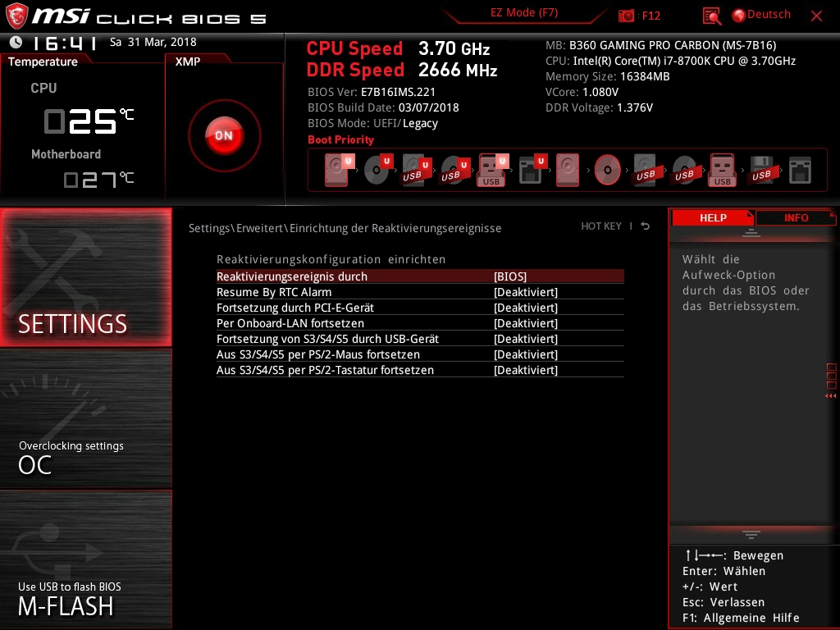The image size is (840, 630).
Task: Open the M-FLASH BIOS flashing section
Action: [85, 559]
